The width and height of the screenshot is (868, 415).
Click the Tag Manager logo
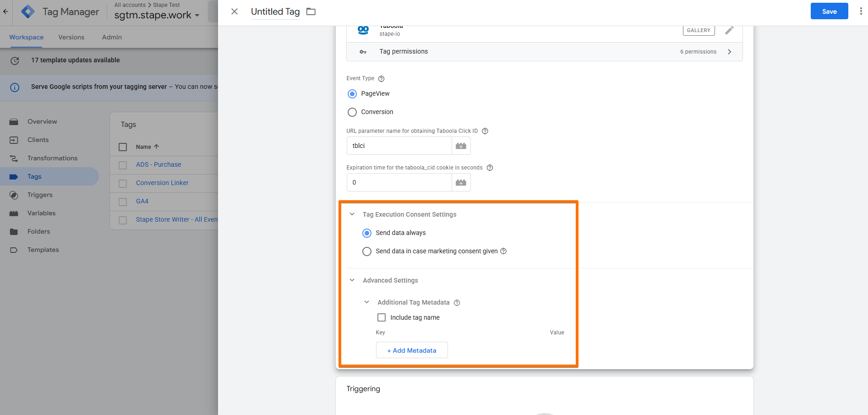coord(28,11)
